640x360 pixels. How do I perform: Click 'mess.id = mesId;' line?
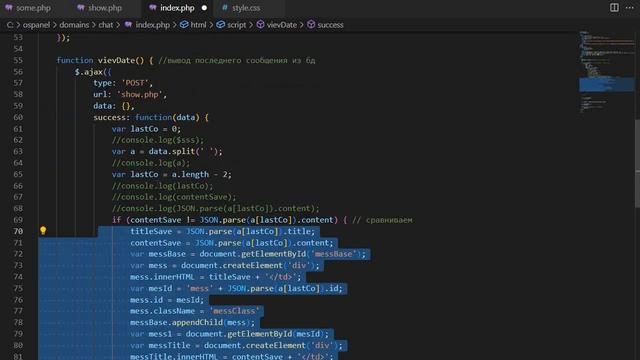[x=167, y=300]
